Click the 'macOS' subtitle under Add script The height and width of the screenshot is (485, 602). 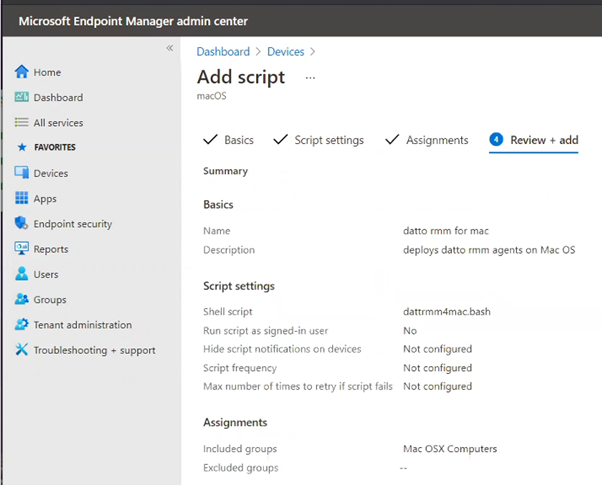(x=212, y=96)
